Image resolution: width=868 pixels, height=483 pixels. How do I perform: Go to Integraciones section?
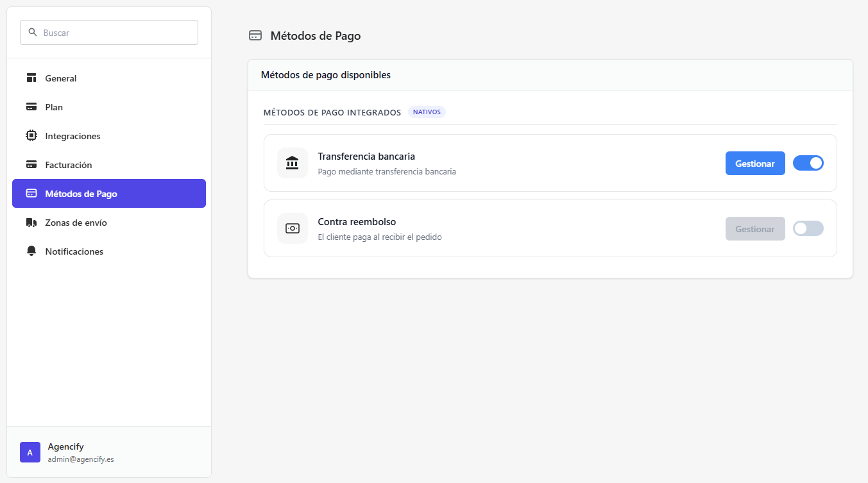109,136
